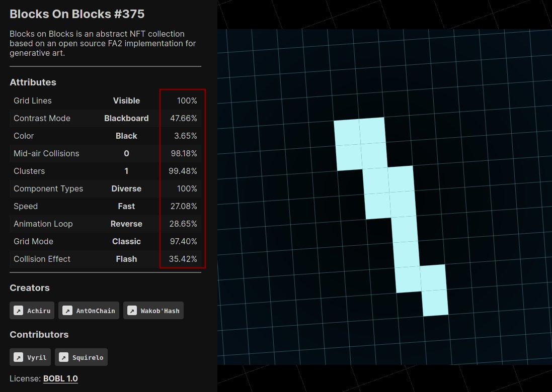Select the Visible value for Grid Lines
This screenshot has height=392, width=552.
[x=126, y=101]
